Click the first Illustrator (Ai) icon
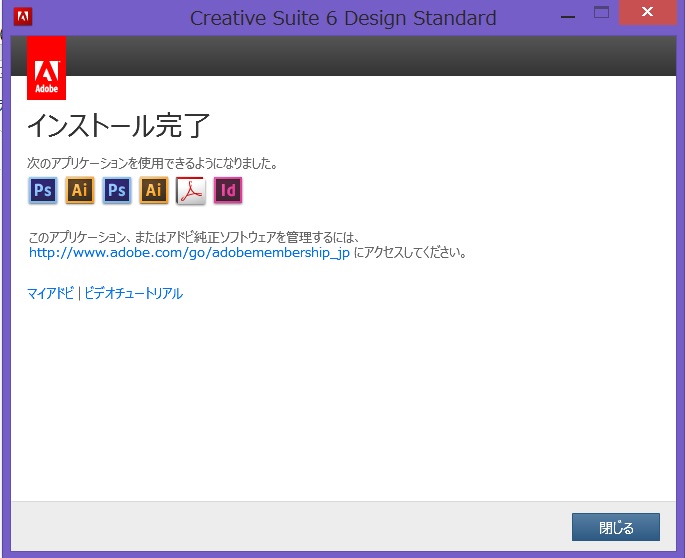The width and height of the screenshot is (685, 558). 80,190
